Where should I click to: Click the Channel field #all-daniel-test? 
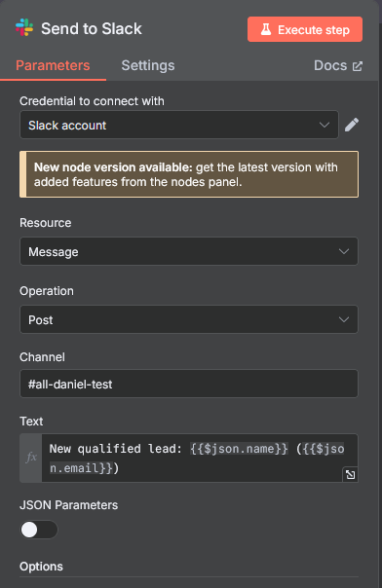click(189, 384)
